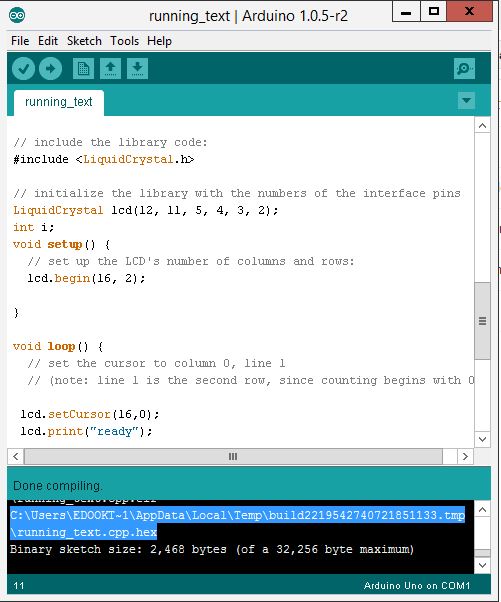Expand the tab options dropdown arrow
The height and width of the screenshot is (602, 501).
[466, 101]
